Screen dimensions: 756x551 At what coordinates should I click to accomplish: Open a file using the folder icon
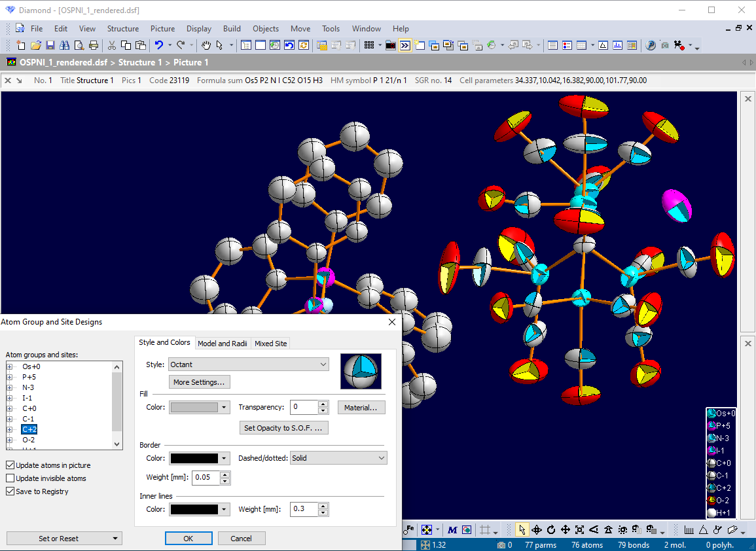(35, 45)
